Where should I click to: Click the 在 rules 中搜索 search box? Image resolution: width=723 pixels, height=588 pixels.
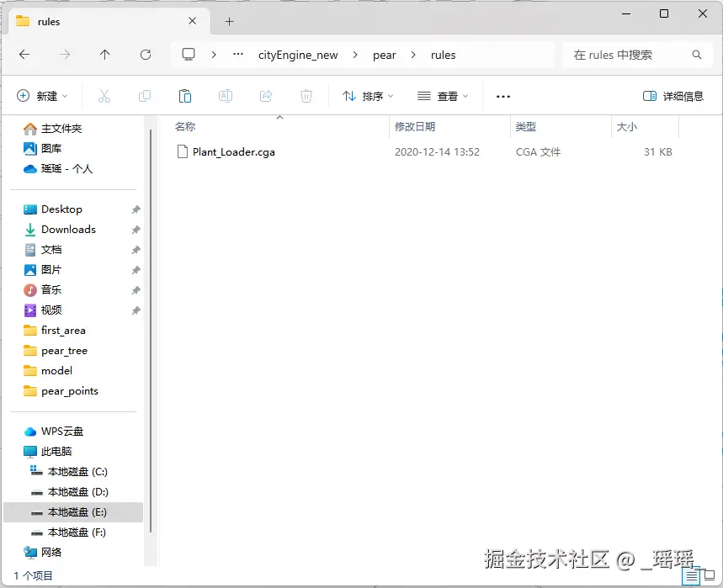coord(637,55)
